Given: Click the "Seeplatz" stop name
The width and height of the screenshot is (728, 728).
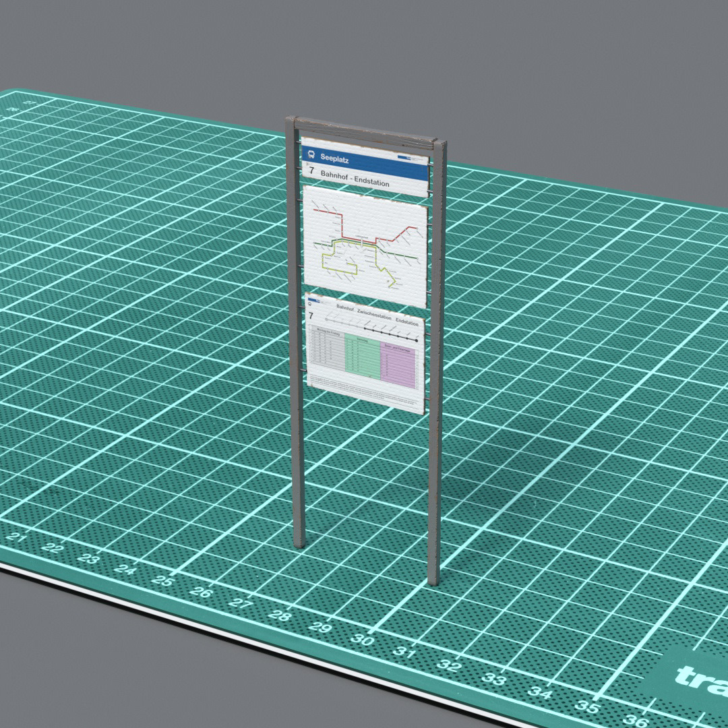Looking at the screenshot, I should pos(334,158).
